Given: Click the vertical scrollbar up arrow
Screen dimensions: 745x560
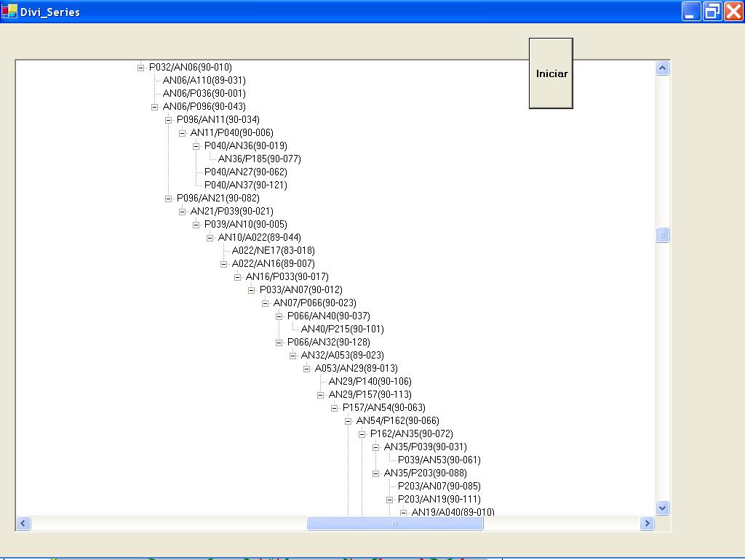Looking at the screenshot, I should pyautogui.click(x=662, y=68).
